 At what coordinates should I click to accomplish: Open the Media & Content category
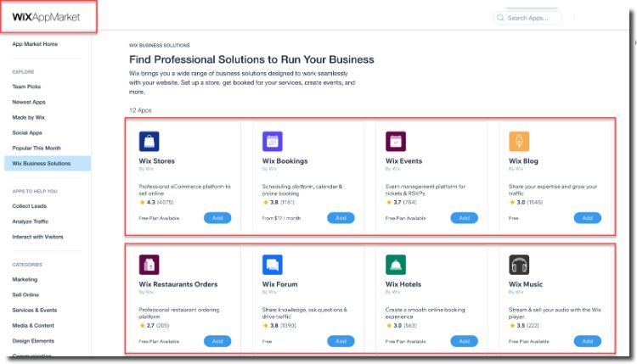(33, 326)
